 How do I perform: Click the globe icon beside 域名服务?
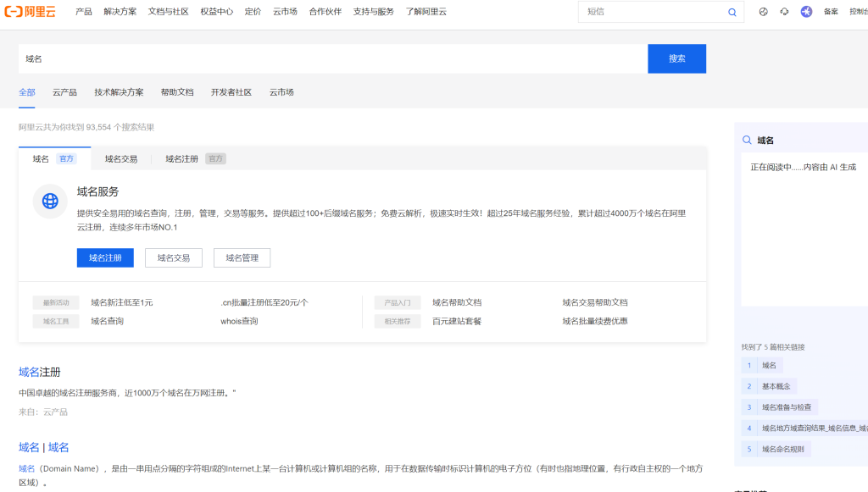(x=50, y=201)
